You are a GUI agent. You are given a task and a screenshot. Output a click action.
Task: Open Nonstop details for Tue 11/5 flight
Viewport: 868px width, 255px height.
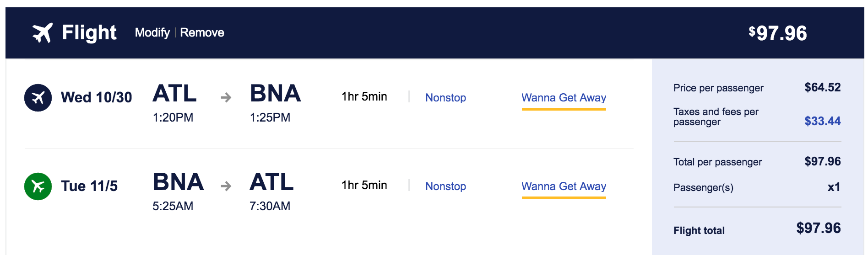445,186
